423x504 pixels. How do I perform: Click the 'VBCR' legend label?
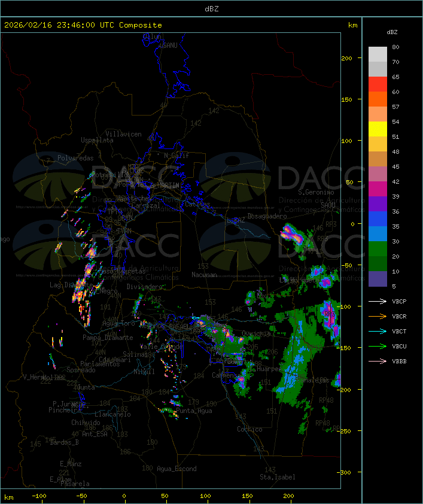click(399, 316)
